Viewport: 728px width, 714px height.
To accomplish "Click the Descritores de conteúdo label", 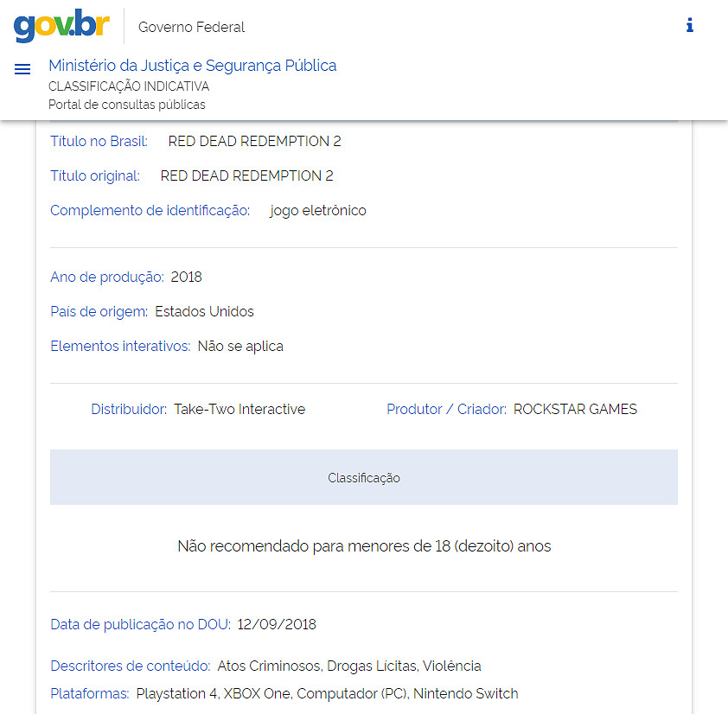I will (x=130, y=666).
